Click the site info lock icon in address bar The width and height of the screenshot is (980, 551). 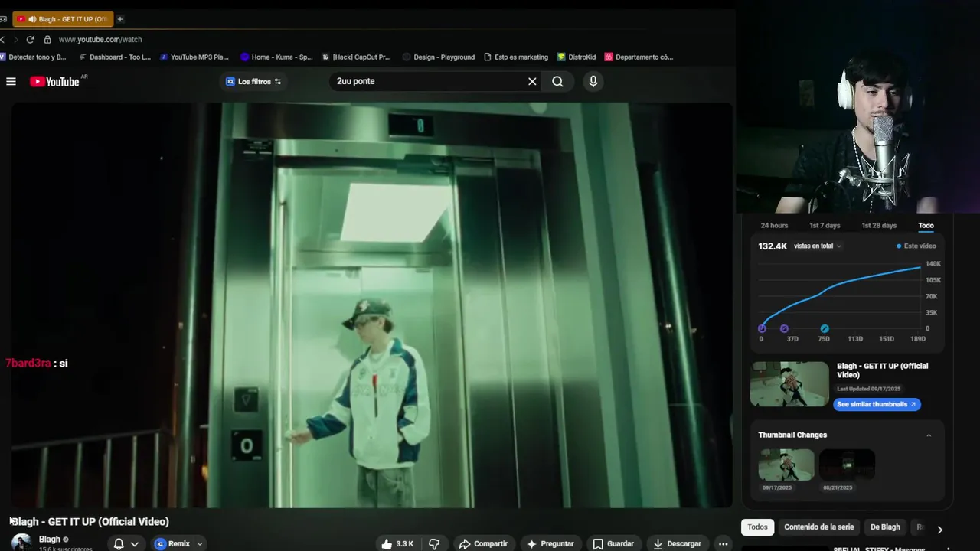[47, 39]
